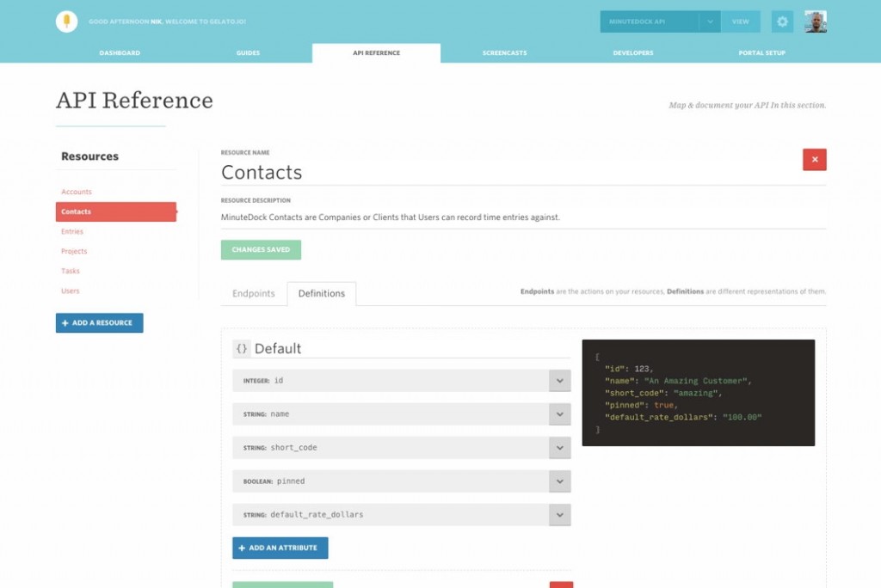This screenshot has width=881, height=588.
Task: Click the JSON example code preview
Action: (x=699, y=393)
